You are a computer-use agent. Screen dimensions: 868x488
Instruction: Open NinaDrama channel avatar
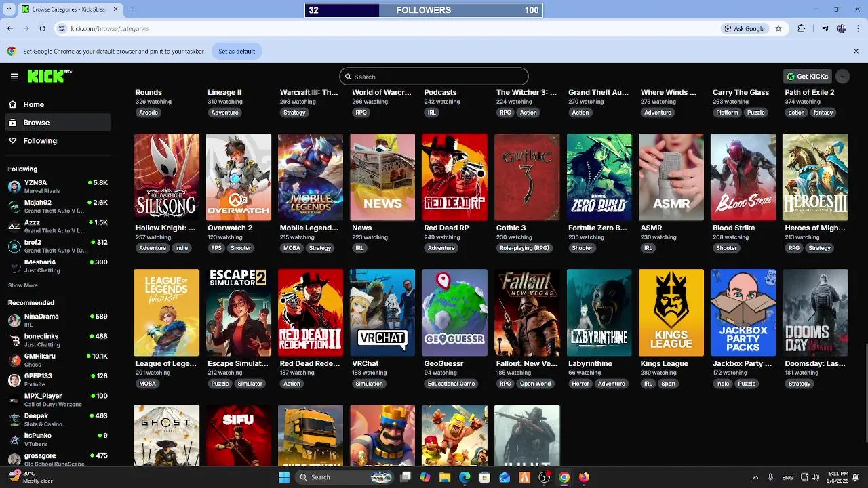click(14, 320)
